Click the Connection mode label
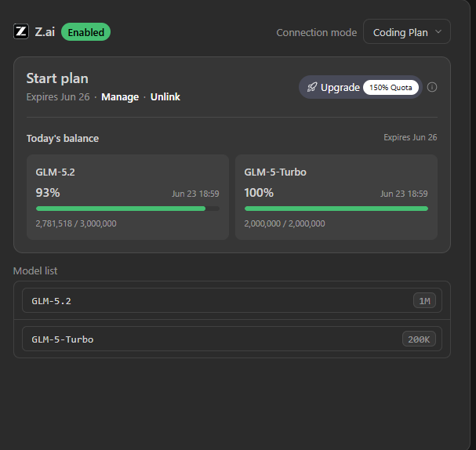The image size is (476, 450). coord(317,32)
